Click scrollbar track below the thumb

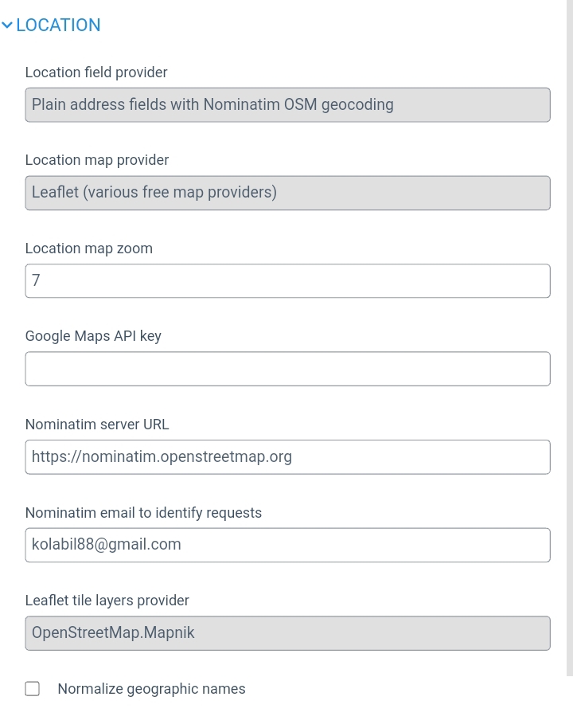coord(569,701)
